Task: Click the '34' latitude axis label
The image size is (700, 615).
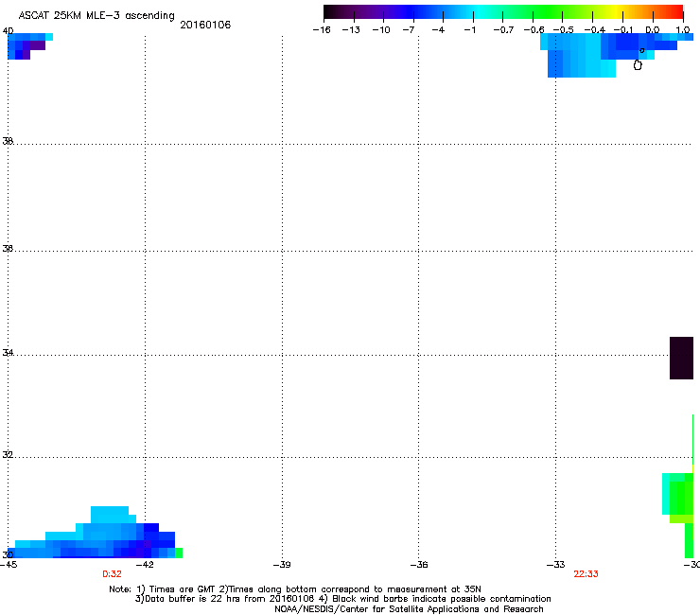Action: (x=8, y=353)
